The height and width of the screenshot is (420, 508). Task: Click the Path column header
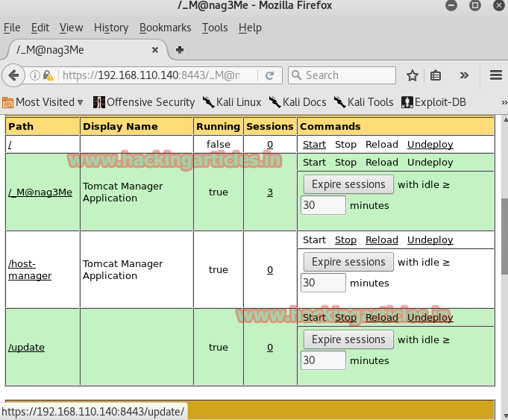(43, 126)
